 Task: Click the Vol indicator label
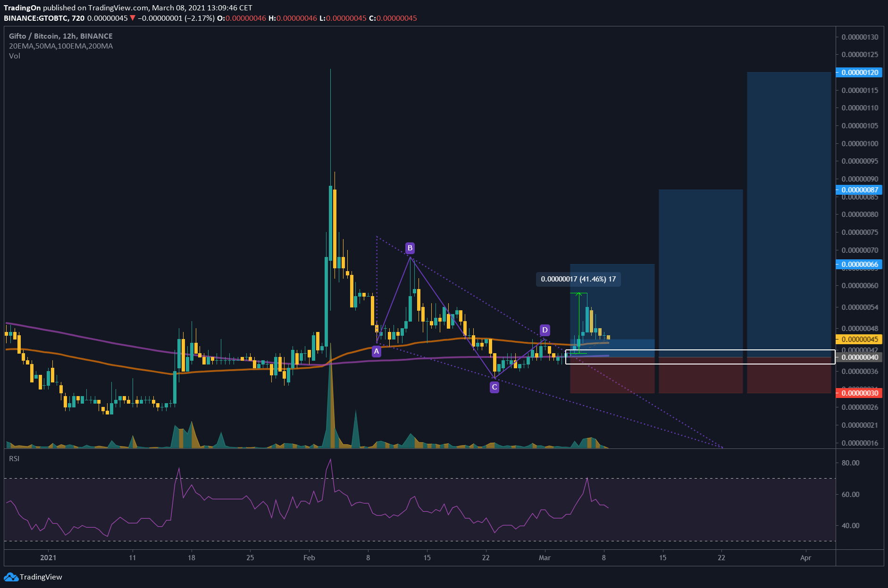(15, 56)
